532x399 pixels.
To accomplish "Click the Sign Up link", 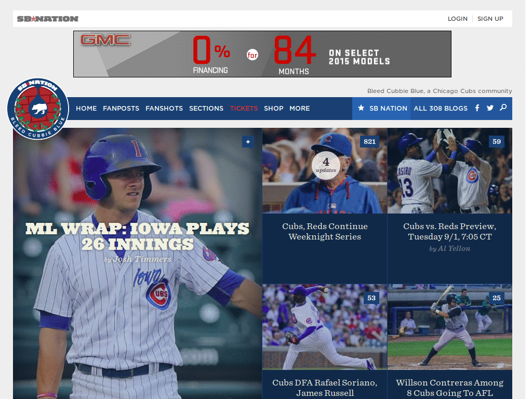I will tap(490, 19).
